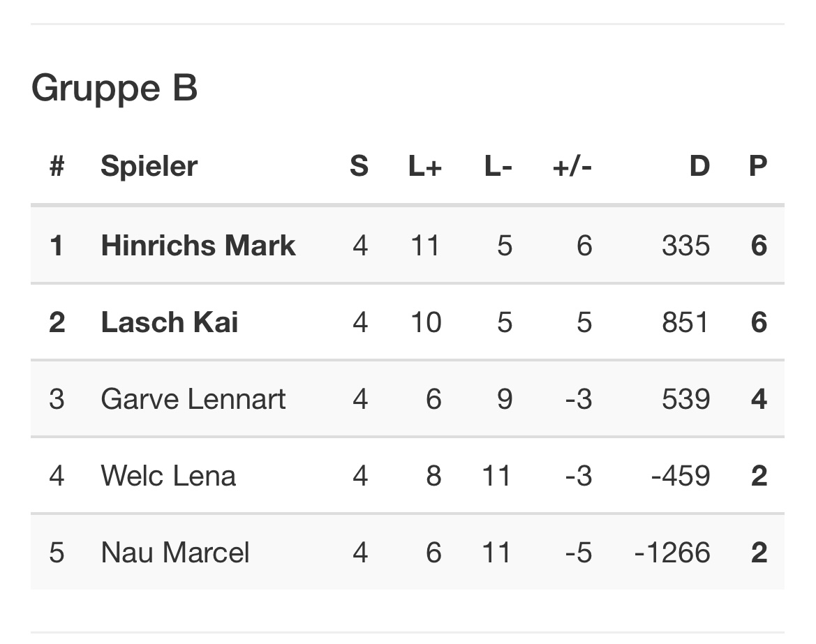Screen dimensions: 816x644
Task: Open player Hinrichs Mark
Action: (198, 246)
